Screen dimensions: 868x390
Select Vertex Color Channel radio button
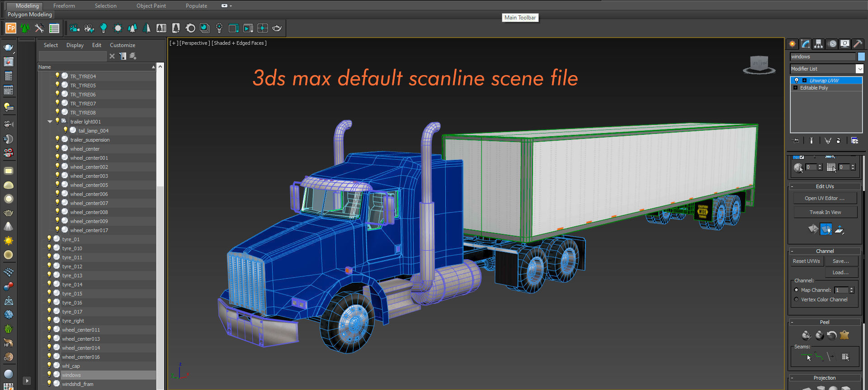[x=796, y=300]
